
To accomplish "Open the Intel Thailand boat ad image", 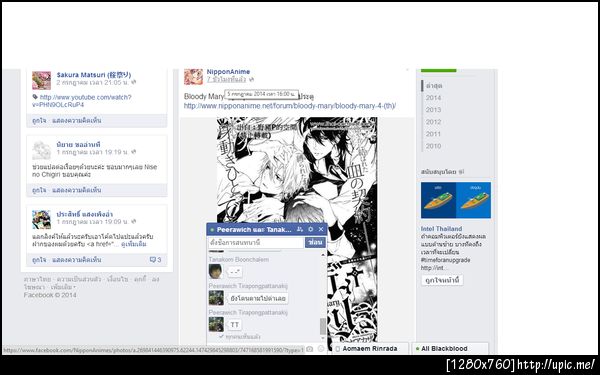I will 456,200.
